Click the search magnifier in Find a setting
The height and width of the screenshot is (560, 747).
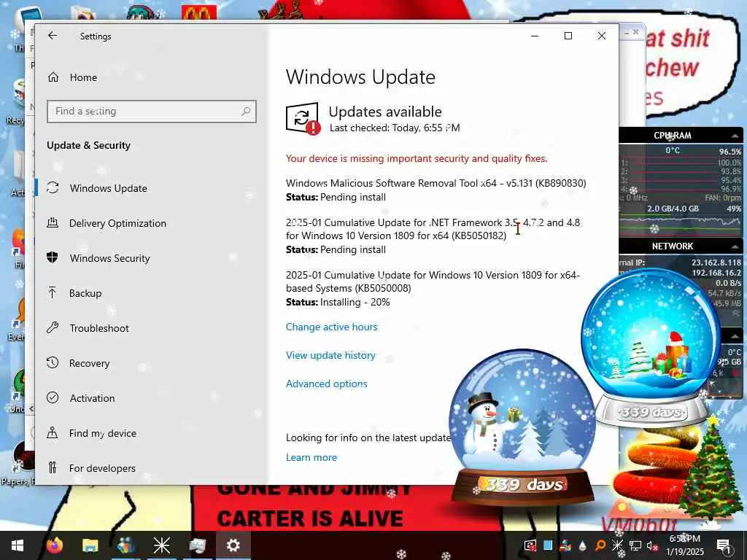246,112
